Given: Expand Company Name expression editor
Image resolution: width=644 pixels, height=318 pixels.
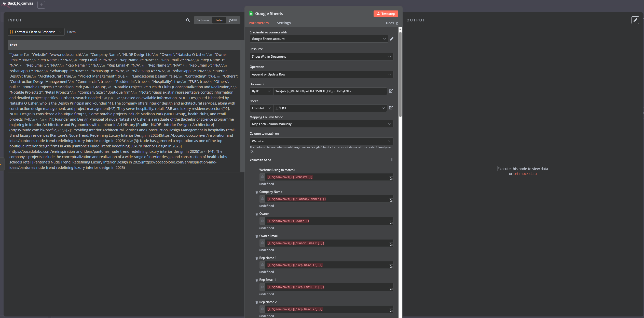Looking at the screenshot, I should click(391, 200).
